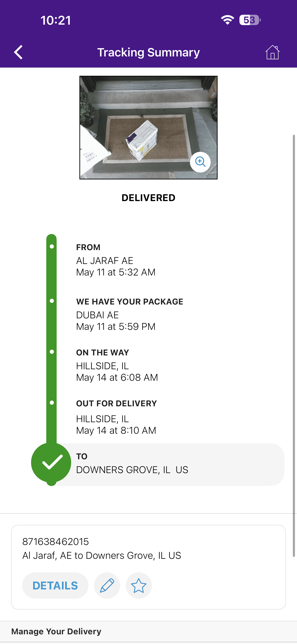This screenshot has width=297, height=644.
Task: Open the DETAILS button
Action: click(55, 585)
